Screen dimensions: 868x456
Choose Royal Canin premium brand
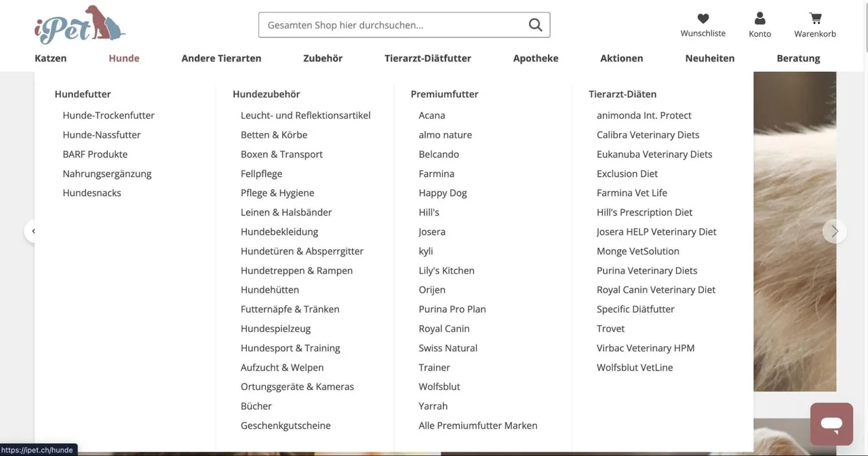coord(444,328)
